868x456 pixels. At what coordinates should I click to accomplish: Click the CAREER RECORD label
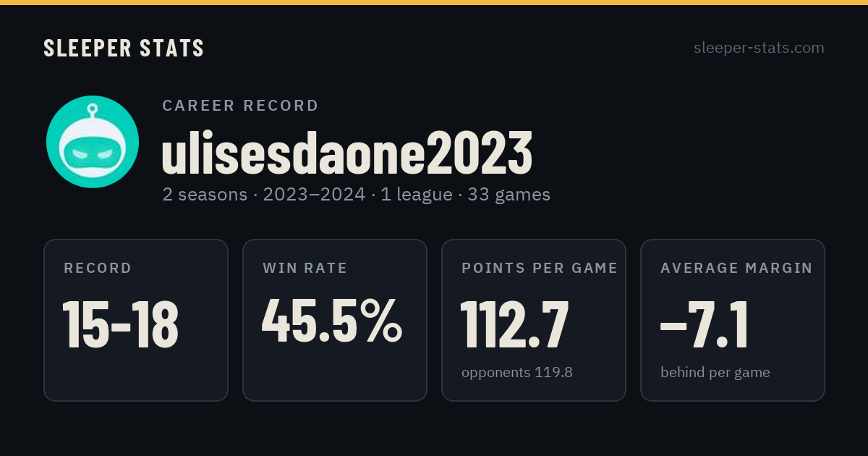pos(240,106)
